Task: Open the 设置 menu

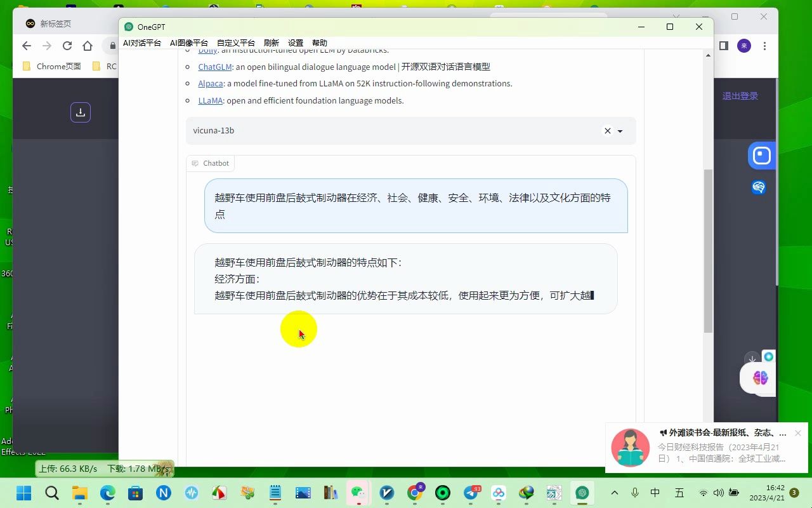Action: 296,43
